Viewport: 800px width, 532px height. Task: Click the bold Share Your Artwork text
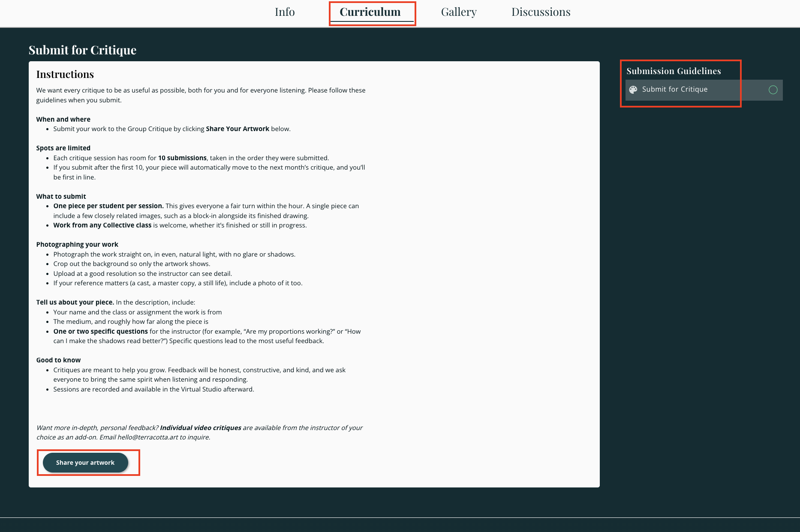pos(238,129)
